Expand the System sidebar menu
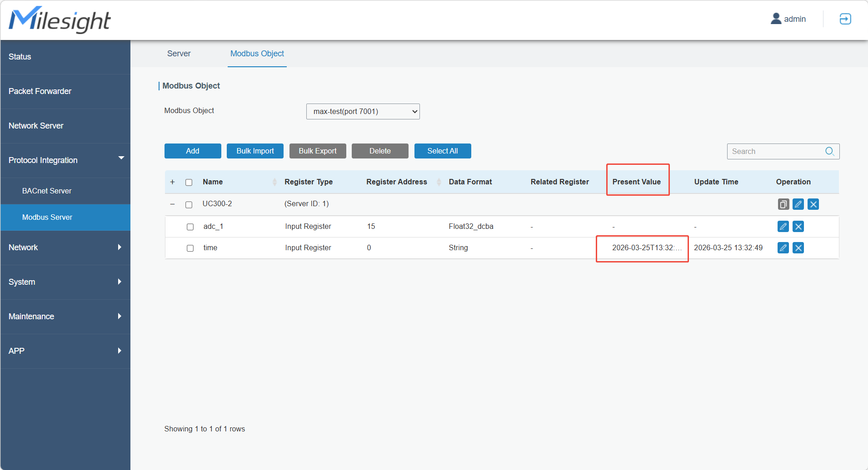868x470 pixels. (x=65, y=282)
